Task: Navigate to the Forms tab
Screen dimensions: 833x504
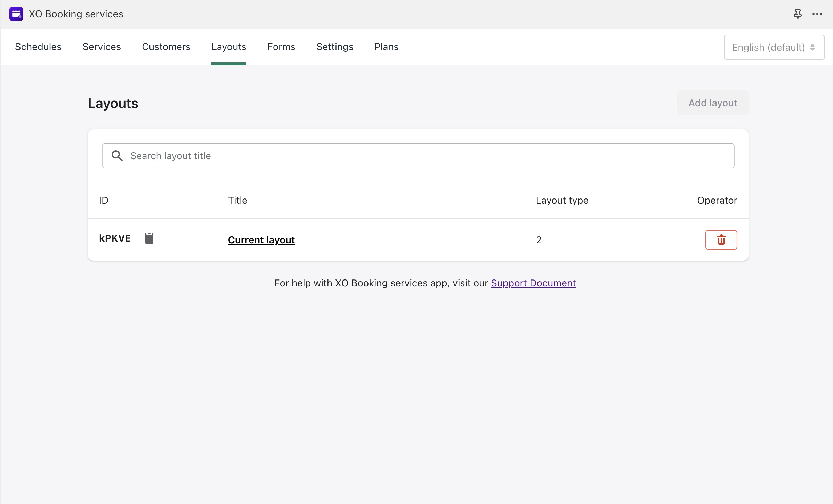Action: coord(281,47)
